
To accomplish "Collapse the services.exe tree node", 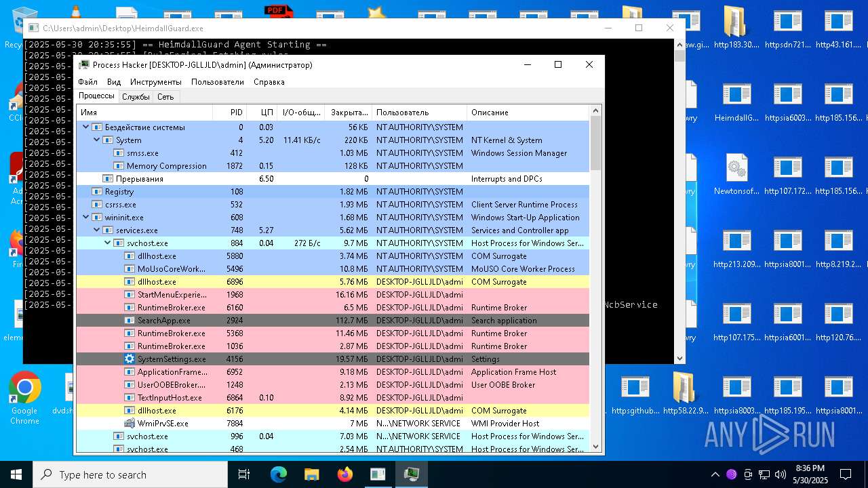I will pos(97,230).
